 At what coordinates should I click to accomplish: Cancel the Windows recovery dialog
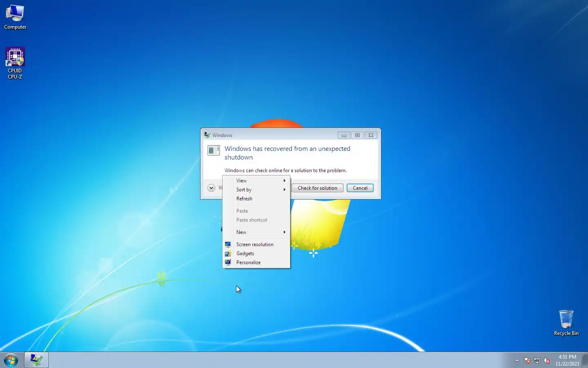(360, 188)
